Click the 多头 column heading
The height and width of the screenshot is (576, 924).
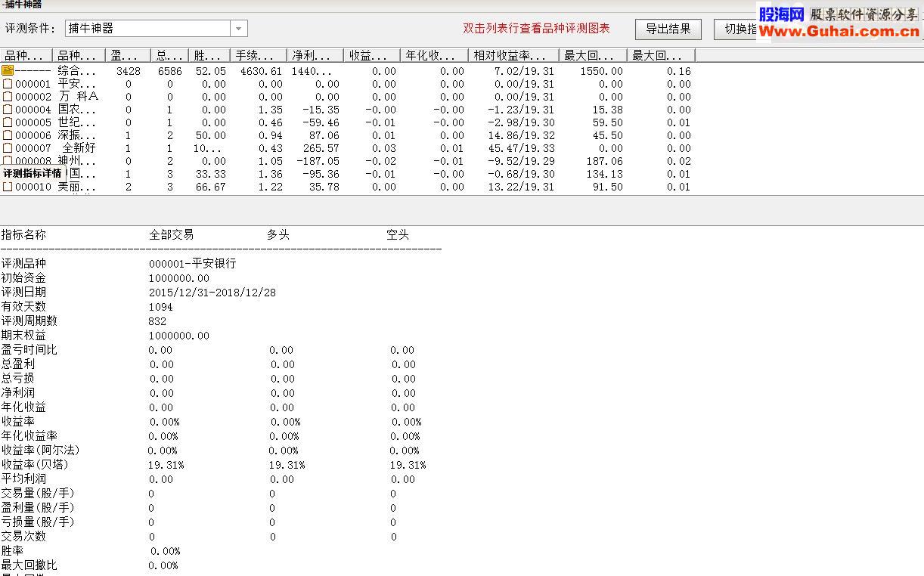click(278, 235)
